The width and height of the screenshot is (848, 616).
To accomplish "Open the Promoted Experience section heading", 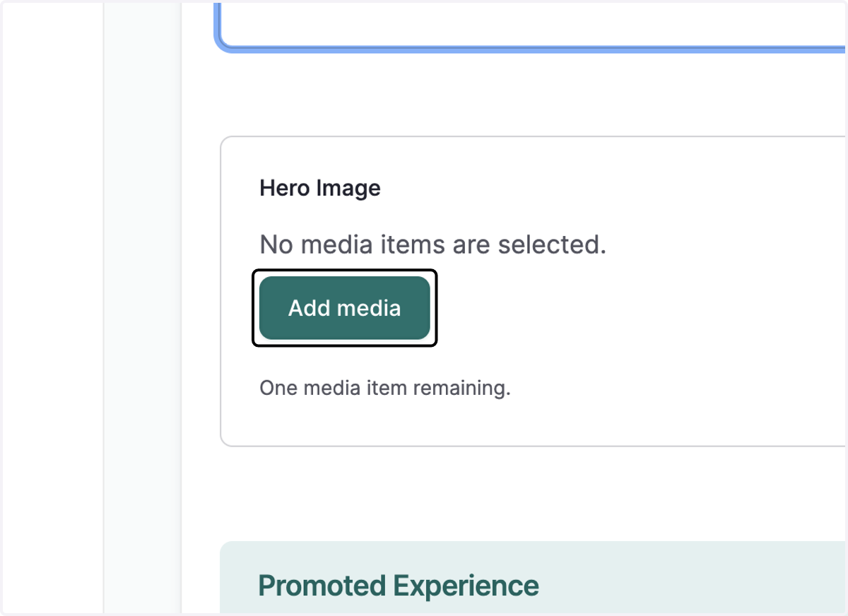I will pos(399,586).
